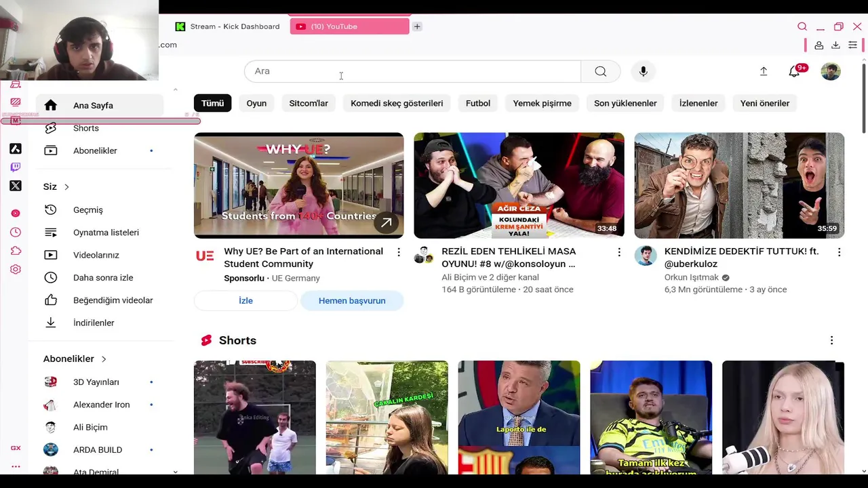Open Ali Biçim channel avatar beside video
The image size is (868, 488).
pos(424,256)
